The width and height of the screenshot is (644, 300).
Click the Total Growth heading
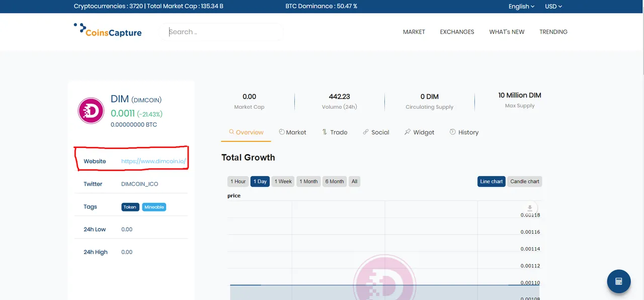[x=248, y=158]
